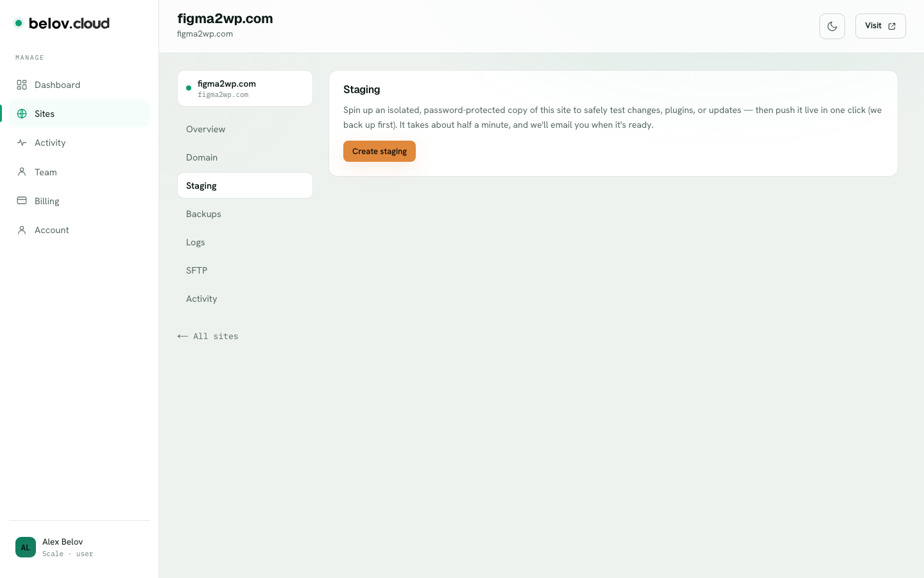Click the green belov.cloud logo dot
Image resolution: width=924 pixels, height=578 pixels.
click(19, 23)
